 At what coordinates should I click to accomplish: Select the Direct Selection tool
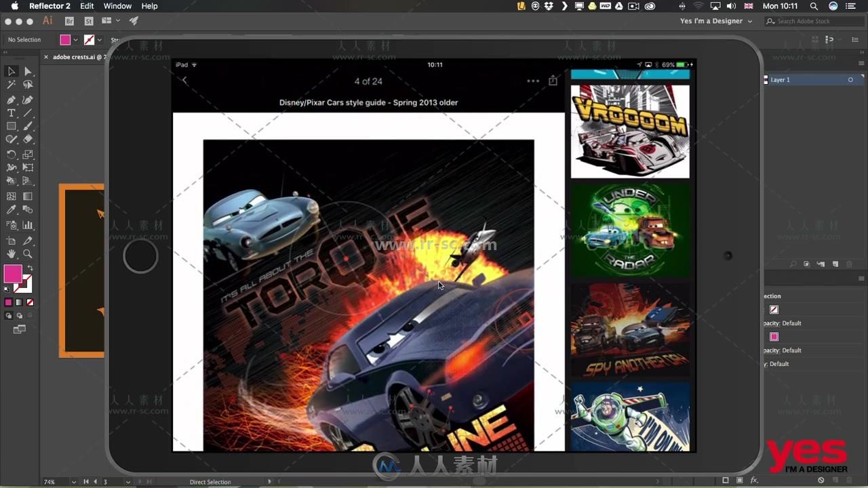(28, 71)
